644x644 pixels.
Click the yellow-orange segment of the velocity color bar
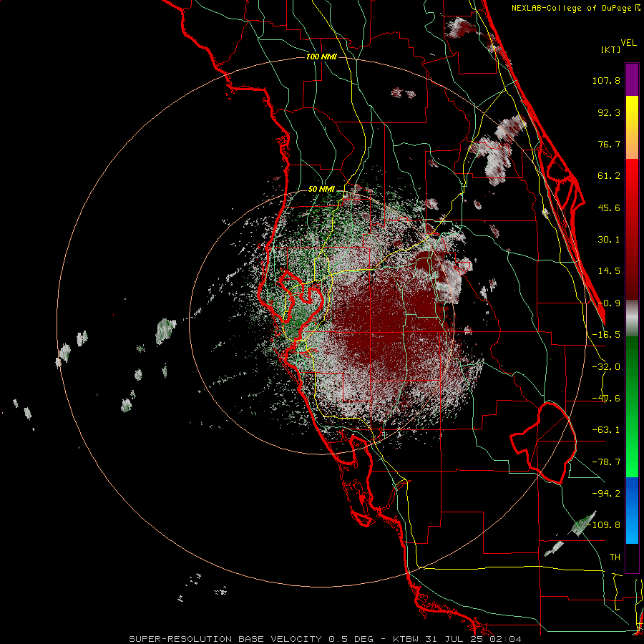tap(632, 128)
